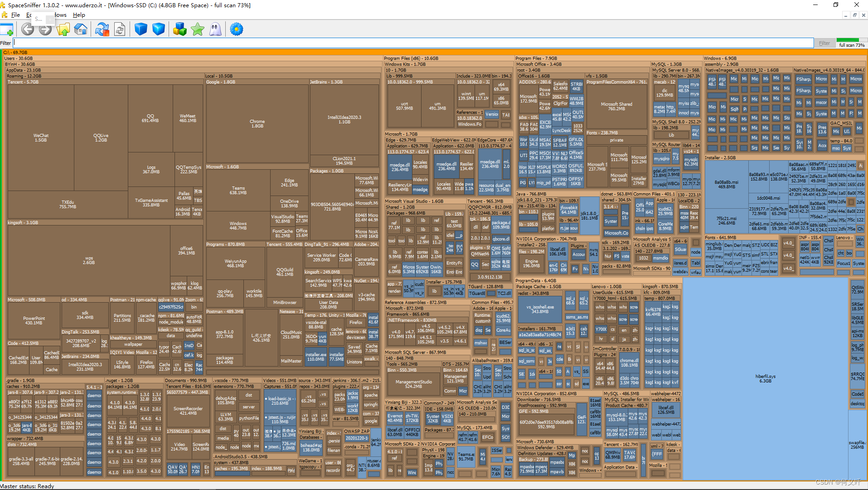Click the Filter button
The image size is (868, 490).
[824, 43]
